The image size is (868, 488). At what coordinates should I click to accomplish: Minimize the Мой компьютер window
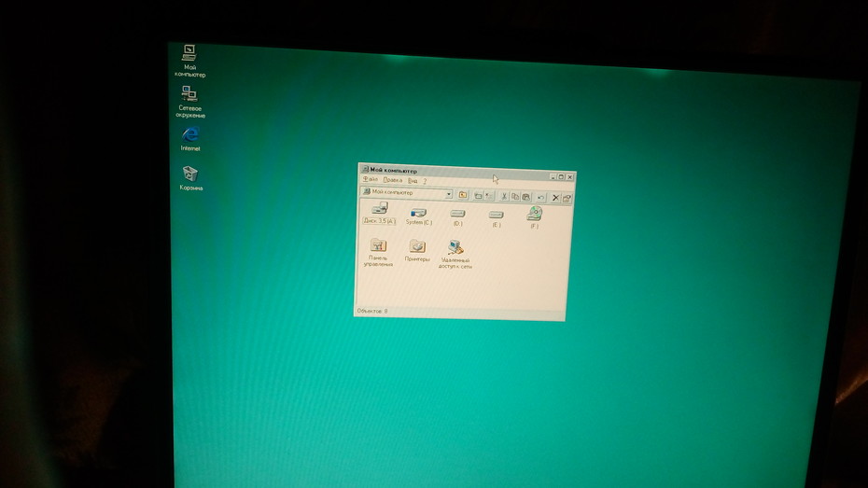tap(553, 176)
